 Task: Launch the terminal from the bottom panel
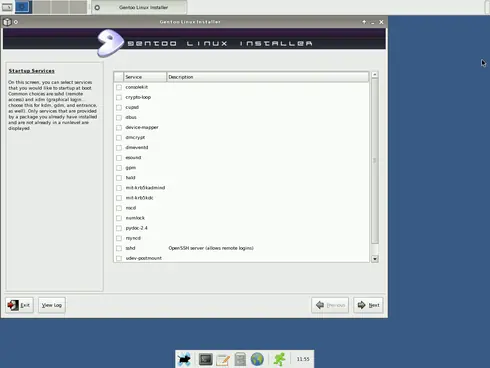[206, 359]
